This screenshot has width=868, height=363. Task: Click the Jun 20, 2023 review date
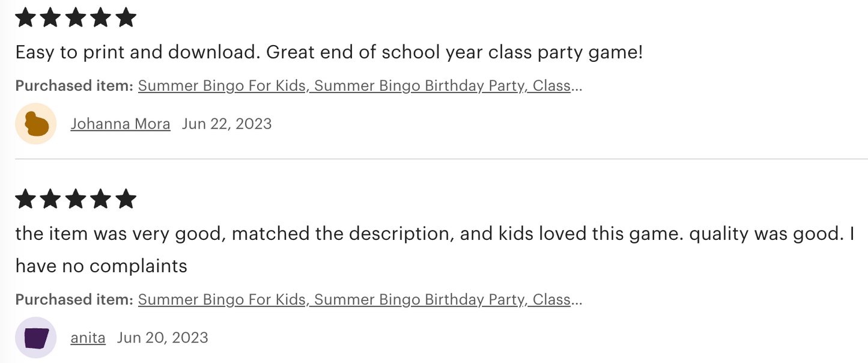(162, 338)
